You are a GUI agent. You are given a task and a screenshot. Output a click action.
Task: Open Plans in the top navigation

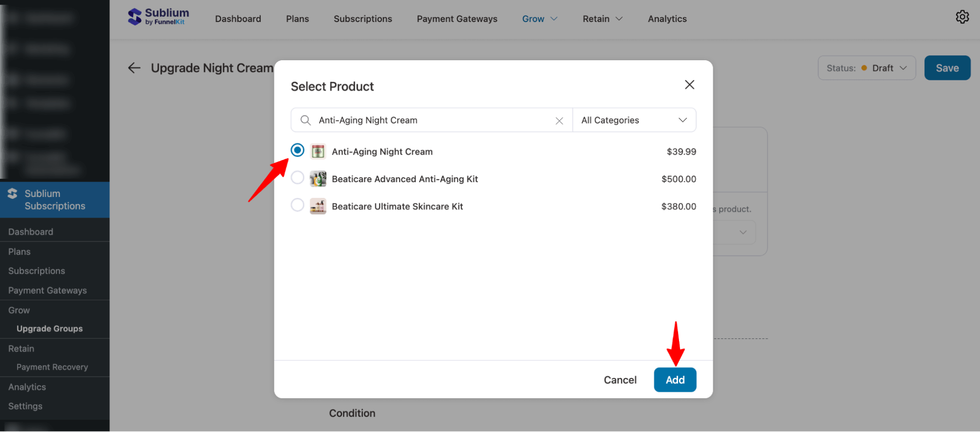pos(298,19)
